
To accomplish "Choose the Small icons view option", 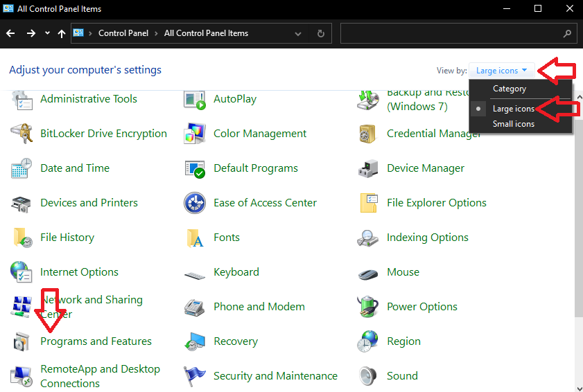I will coord(513,124).
